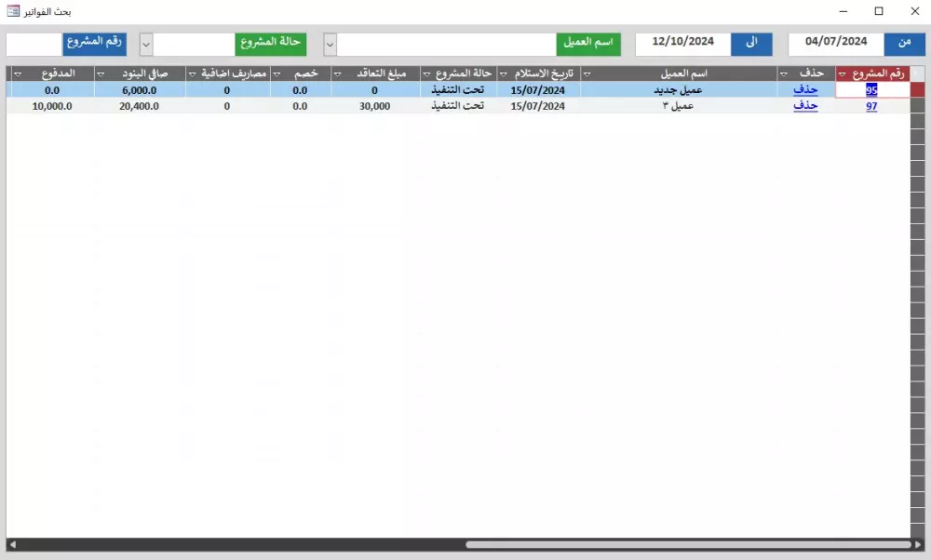This screenshot has width=931, height=560.
Task: Click customer name عميل جديد cell
Action: point(679,89)
